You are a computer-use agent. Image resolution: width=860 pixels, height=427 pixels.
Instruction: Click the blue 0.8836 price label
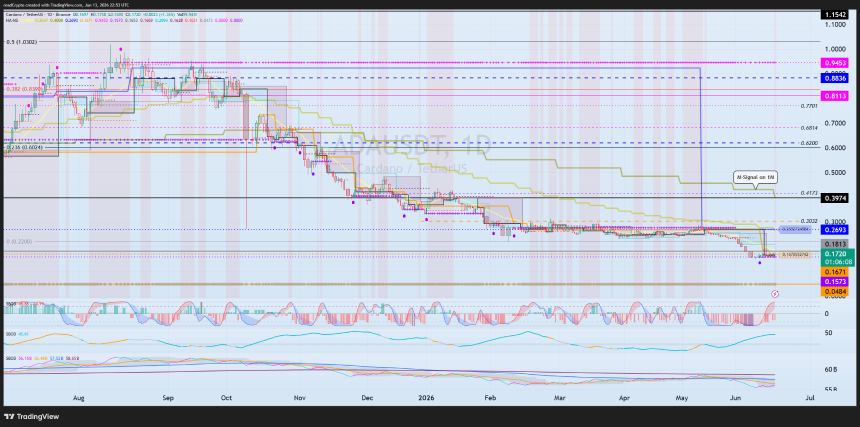[x=835, y=78]
